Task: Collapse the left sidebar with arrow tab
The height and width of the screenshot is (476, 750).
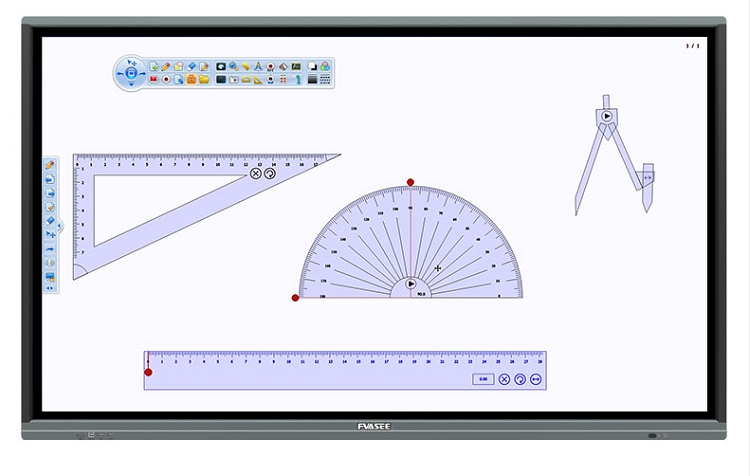Action: 59,226
